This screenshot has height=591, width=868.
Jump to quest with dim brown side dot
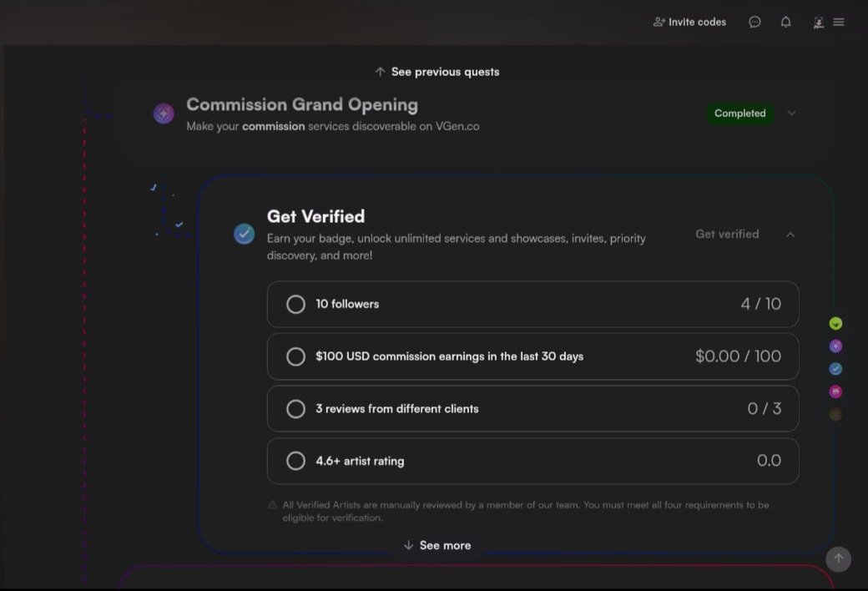coord(835,414)
